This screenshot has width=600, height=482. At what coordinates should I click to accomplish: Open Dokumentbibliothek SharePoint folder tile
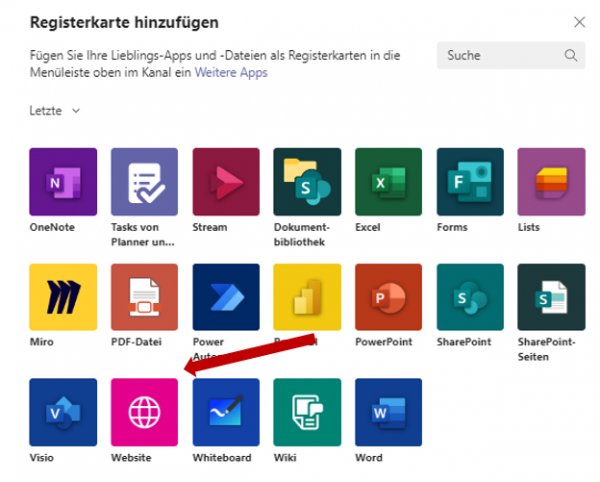(x=307, y=182)
